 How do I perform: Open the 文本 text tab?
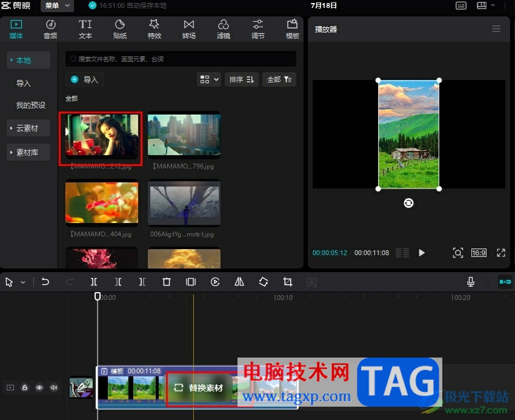85,29
